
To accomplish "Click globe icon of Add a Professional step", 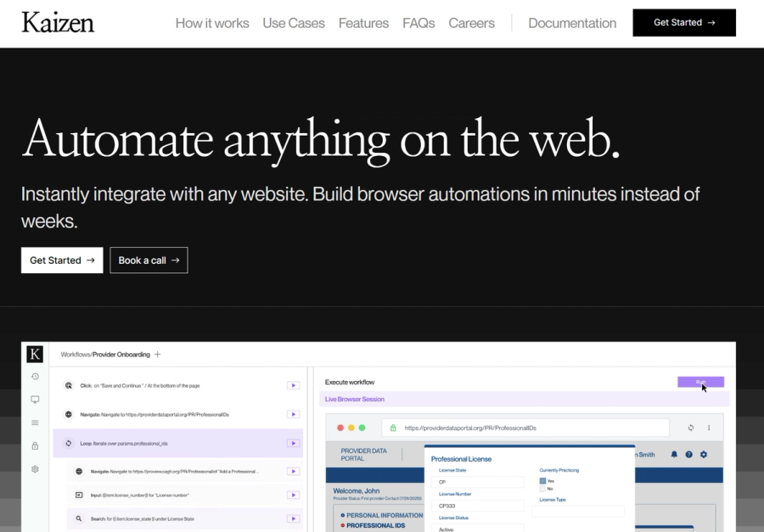I will (79, 471).
